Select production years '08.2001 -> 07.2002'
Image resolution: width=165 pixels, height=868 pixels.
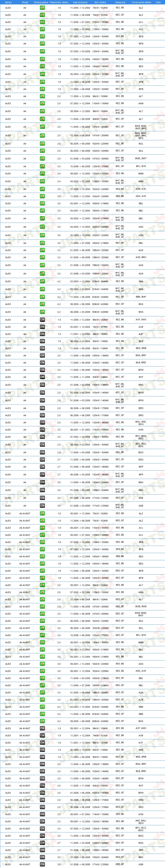point(80,430)
